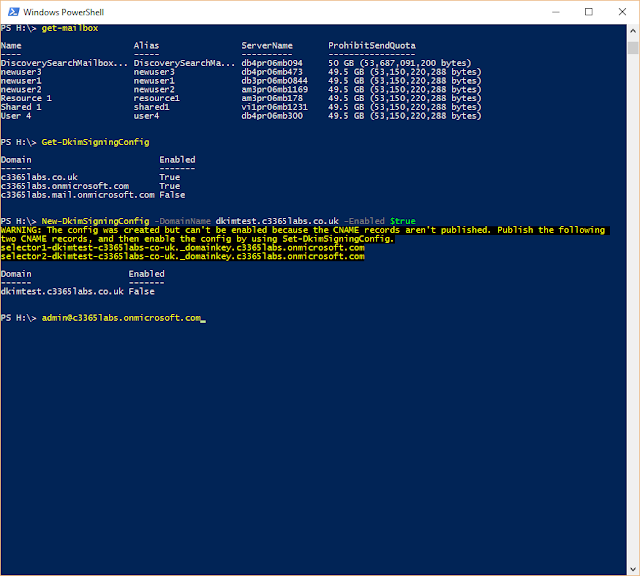This screenshot has width=640, height=576.
Task: Click server name 'db4pr06mb473'
Action: (272, 72)
